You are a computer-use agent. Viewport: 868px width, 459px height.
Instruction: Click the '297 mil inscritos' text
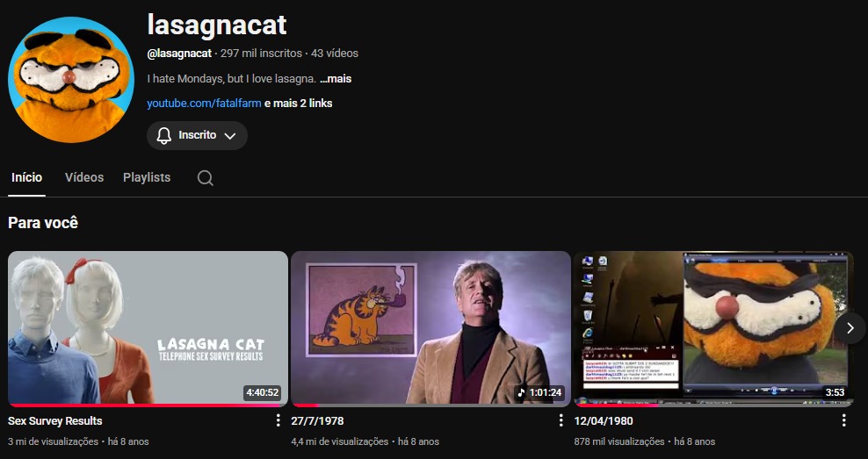[261, 54]
